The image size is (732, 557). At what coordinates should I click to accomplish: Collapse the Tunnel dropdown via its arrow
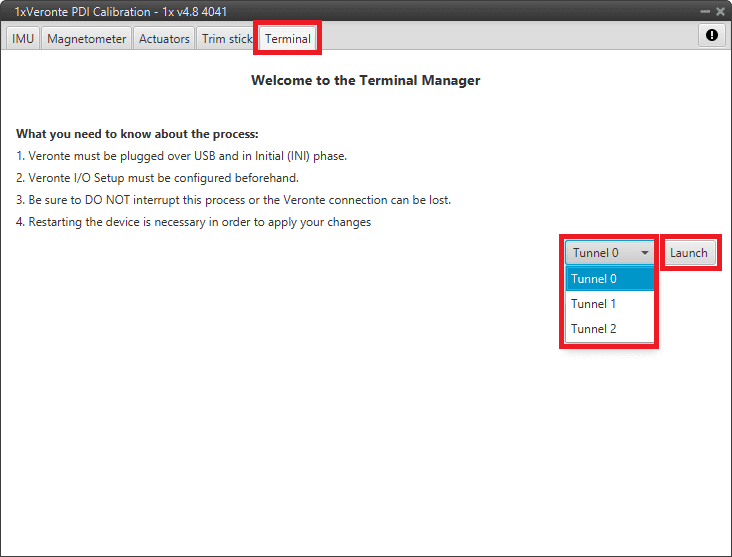[x=645, y=253]
